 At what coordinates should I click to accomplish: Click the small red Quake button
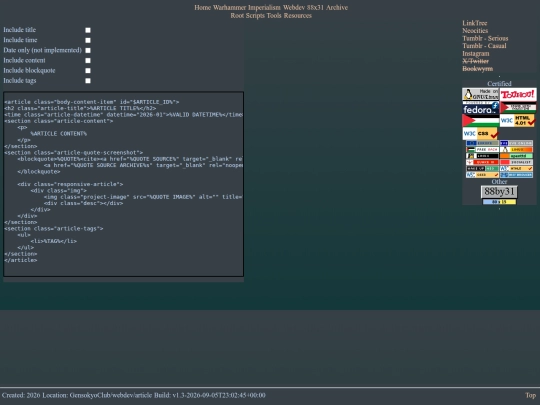point(482,162)
